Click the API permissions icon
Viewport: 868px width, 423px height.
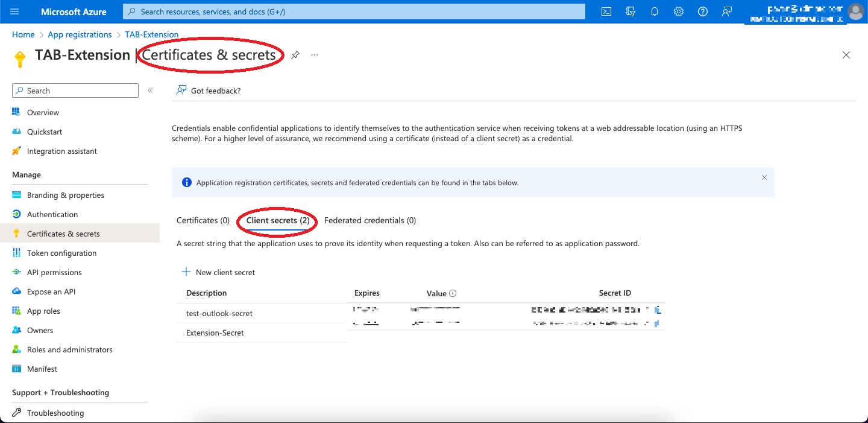[x=16, y=272]
